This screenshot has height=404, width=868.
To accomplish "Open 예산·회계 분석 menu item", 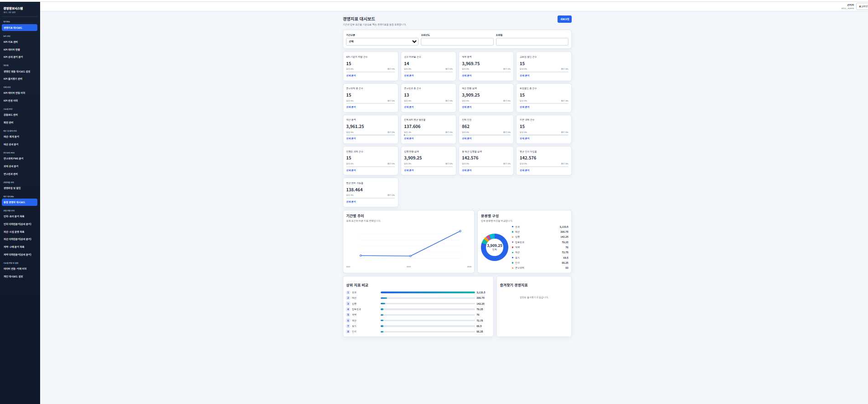I will (x=20, y=137).
